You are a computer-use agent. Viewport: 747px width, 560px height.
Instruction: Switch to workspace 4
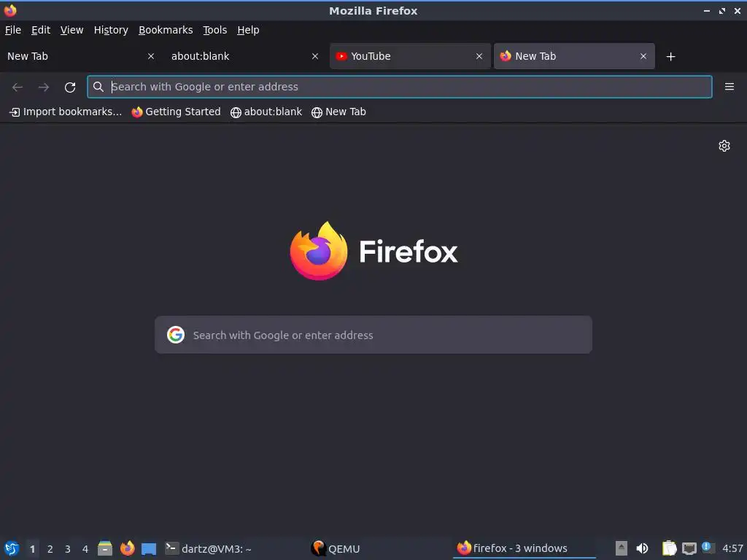click(85, 549)
